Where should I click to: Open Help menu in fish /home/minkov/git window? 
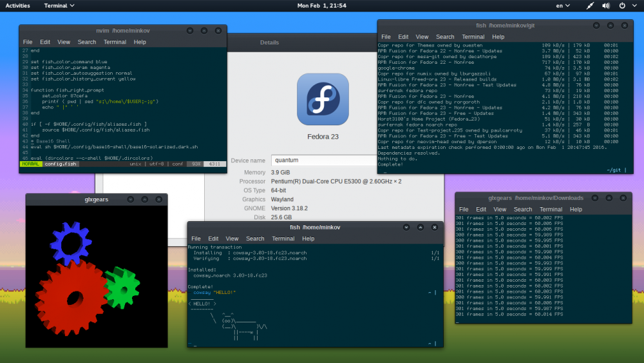click(x=498, y=37)
